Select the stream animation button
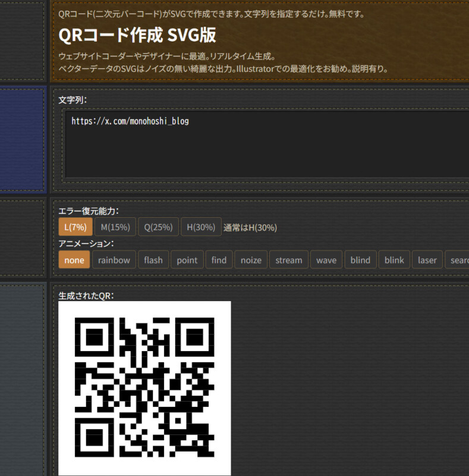 (x=288, y=260)
